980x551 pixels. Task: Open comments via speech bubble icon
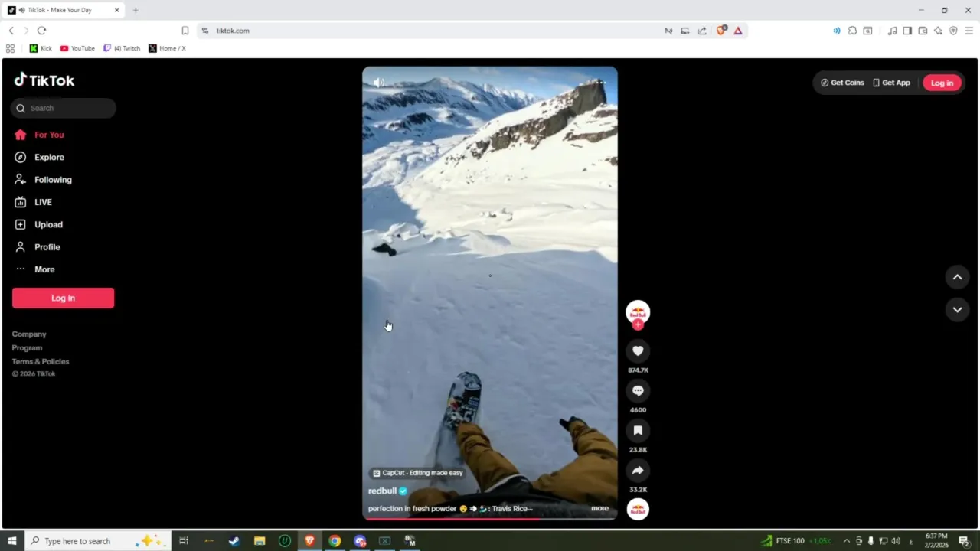(638, 390)
